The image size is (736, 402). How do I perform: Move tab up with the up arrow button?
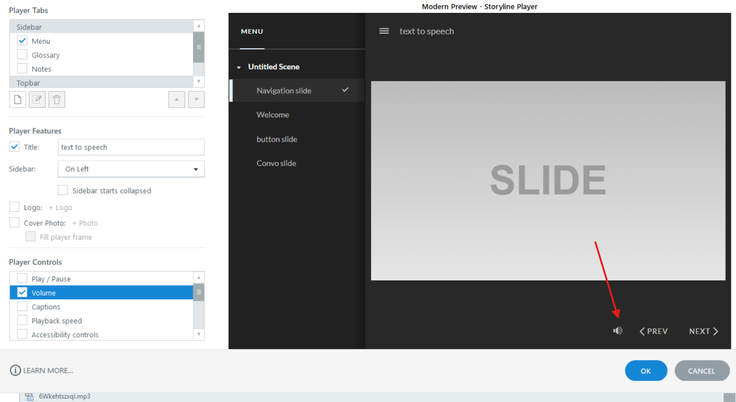pos(176,100)
